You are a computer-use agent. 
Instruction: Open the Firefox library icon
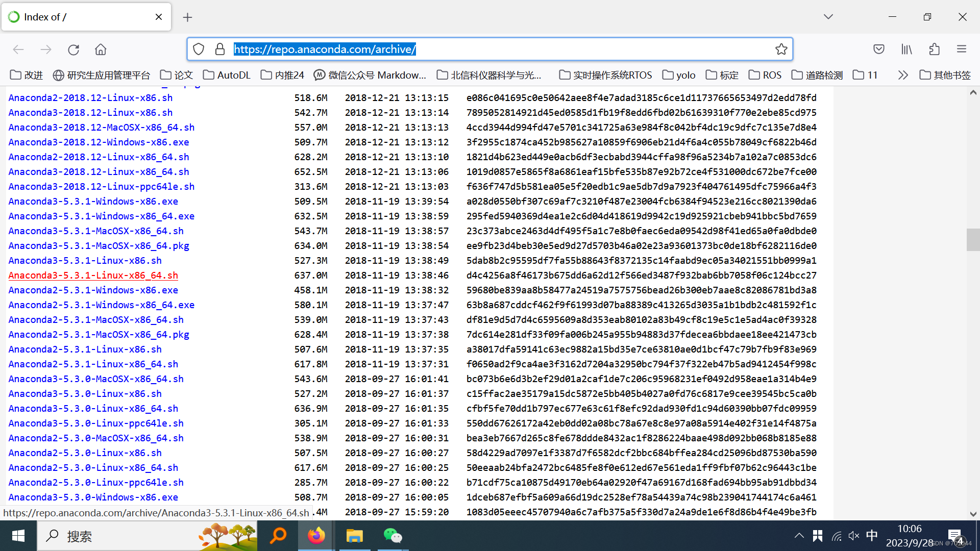click(906, 49)
